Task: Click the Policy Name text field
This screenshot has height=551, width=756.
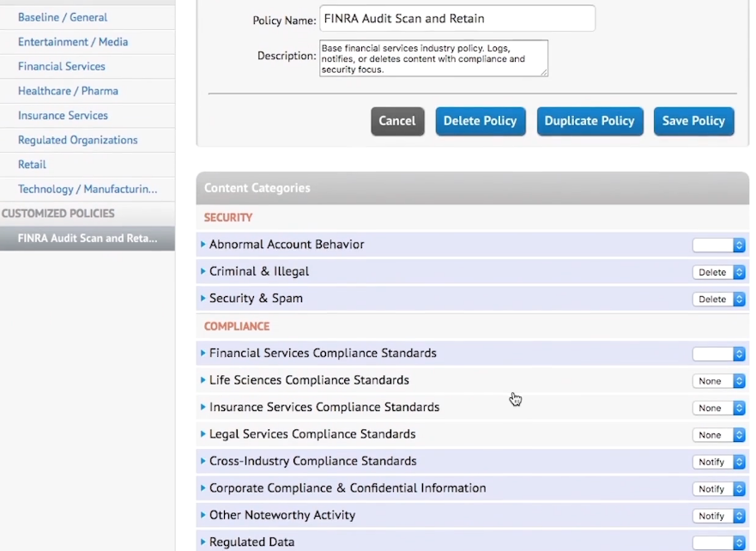Action: 457,19
